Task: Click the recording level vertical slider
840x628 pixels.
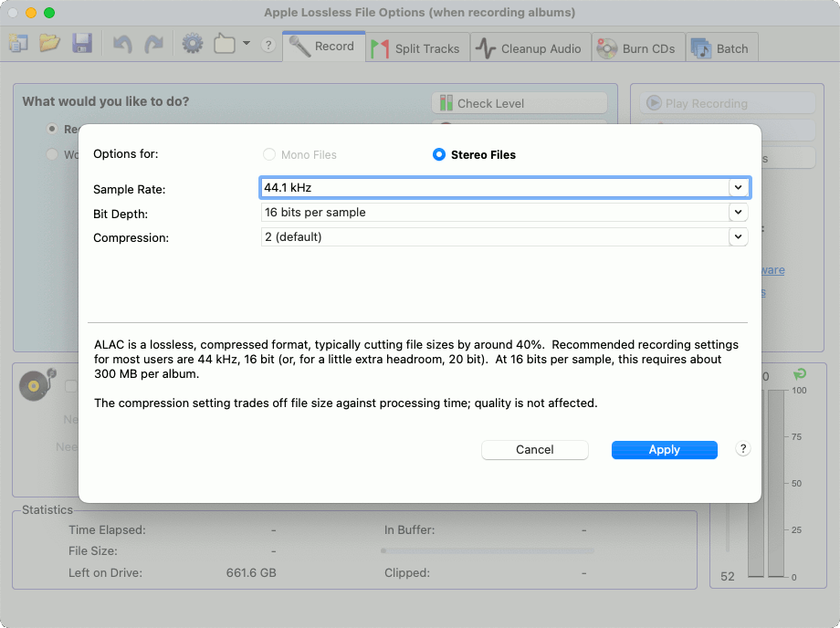Action: pyautogui.click(x=727, y=528)
